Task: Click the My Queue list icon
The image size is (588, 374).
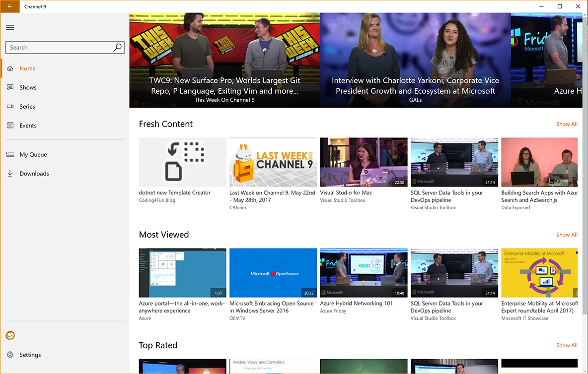Action: pos(10,154)
